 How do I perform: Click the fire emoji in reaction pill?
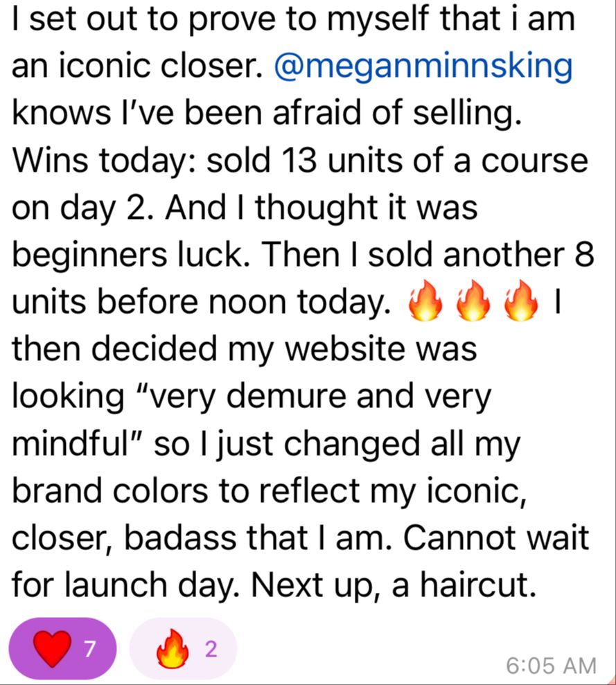pyautogui.click(x=173, y=649)
